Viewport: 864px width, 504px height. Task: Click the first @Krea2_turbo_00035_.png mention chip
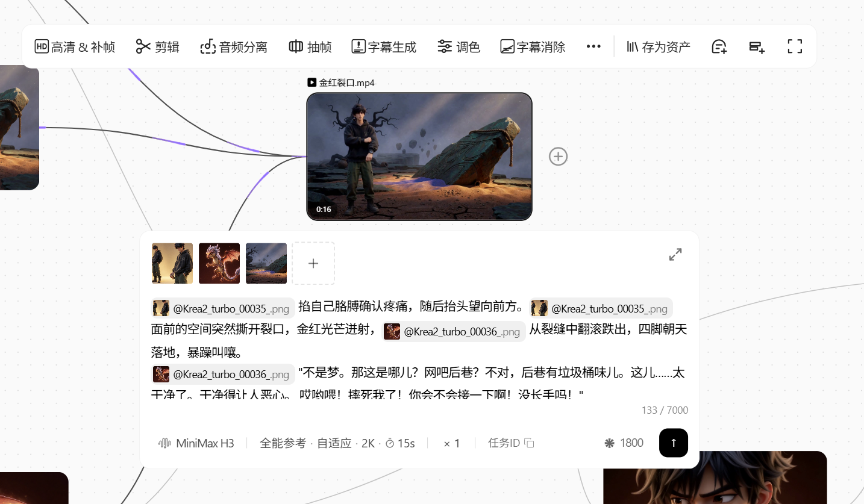222,308
